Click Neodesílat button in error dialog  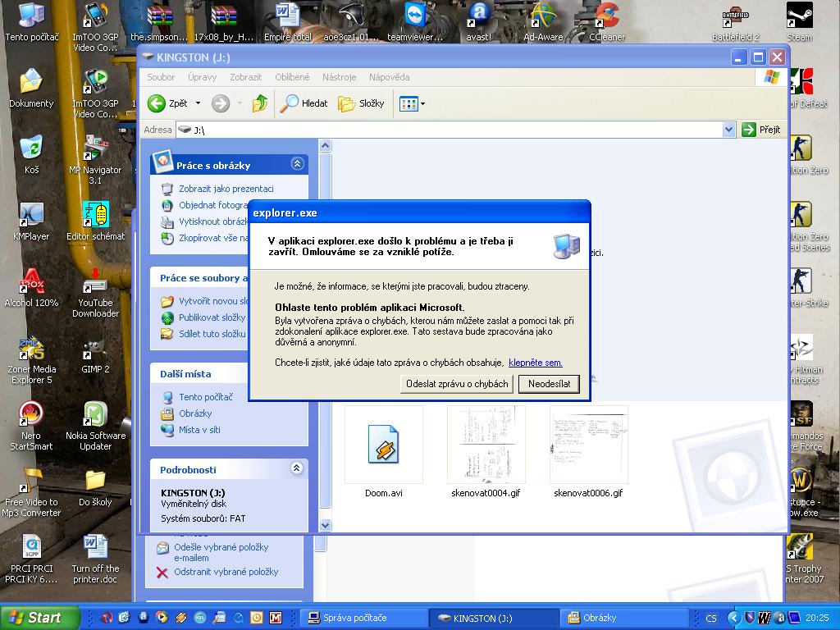549,384
